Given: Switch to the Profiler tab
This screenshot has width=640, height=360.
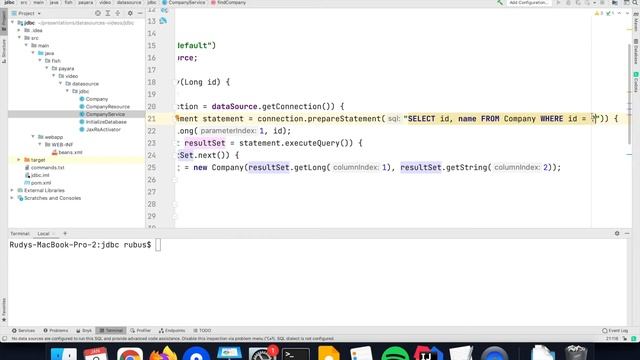Looking at the screenshot, I should (x=140, y=330).
